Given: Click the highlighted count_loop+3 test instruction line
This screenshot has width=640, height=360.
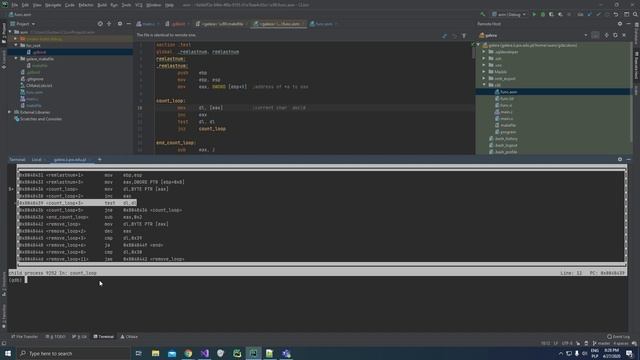Looking at the screenshot, I should pyautogui.click(x=77, y=203).
